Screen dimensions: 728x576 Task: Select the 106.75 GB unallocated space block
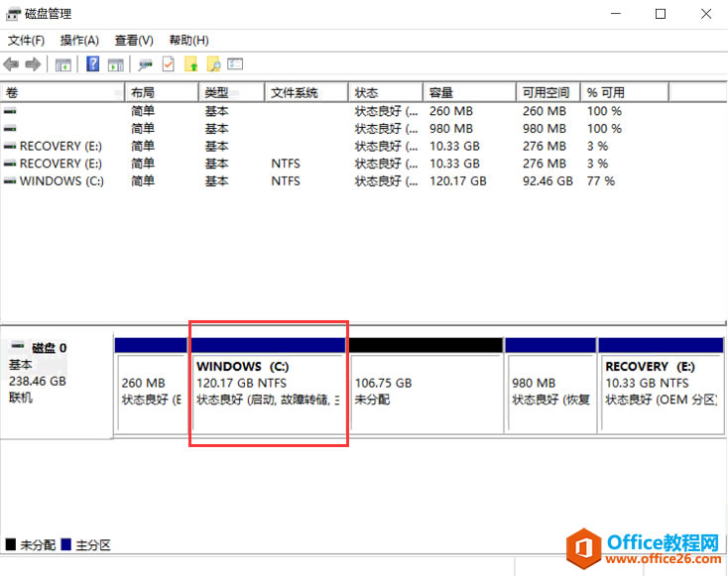(x=426, y=387)
